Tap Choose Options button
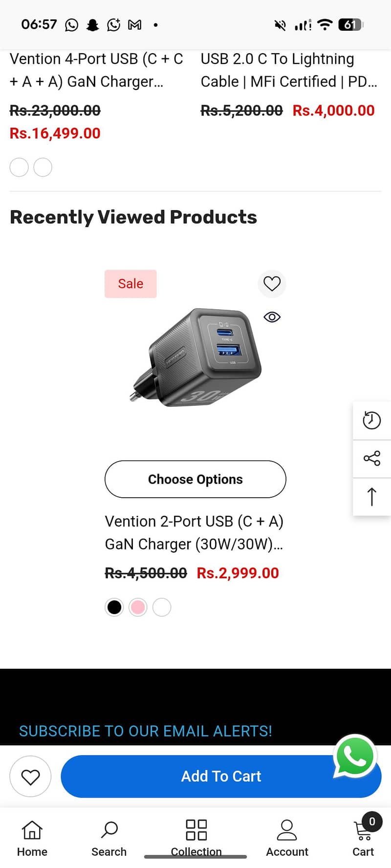Screen dimensions: 391x868 tap(195, 479)
